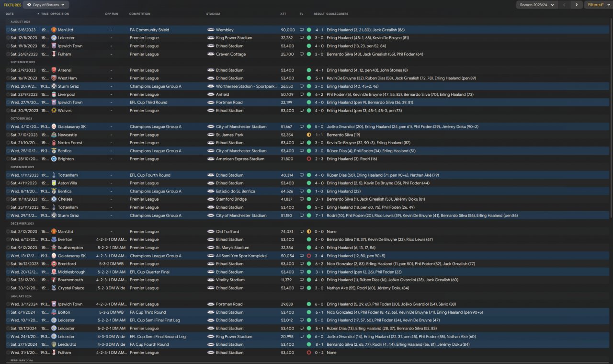Click the Nottm Forest club crest
613x364 pixels.
pyautogui.click(x=54, y=143)
